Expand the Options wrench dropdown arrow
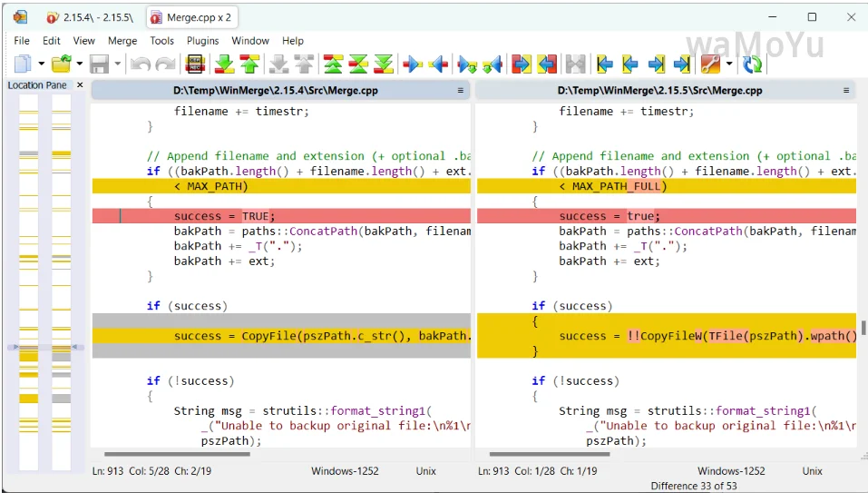Image resolution: width=868 pixels, height=493 pixels. click(x=729, y=64)
